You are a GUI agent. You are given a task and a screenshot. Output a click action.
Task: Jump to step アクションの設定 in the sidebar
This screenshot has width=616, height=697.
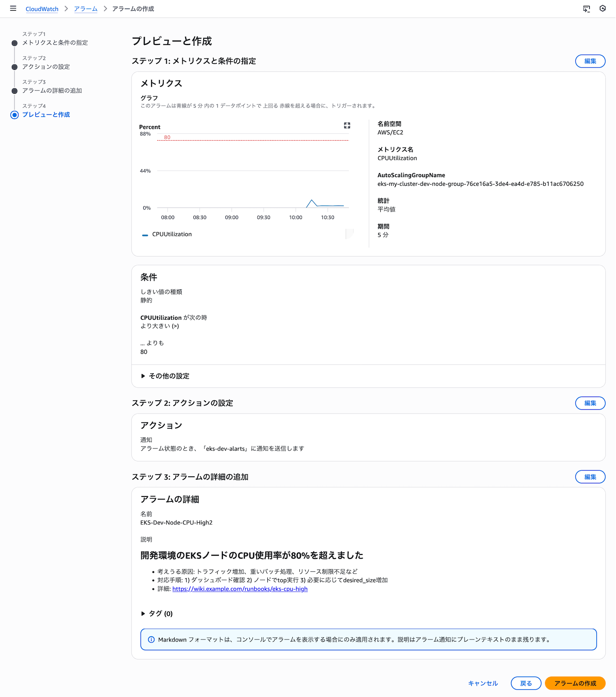pyautogui.click(x=46, y=67)
